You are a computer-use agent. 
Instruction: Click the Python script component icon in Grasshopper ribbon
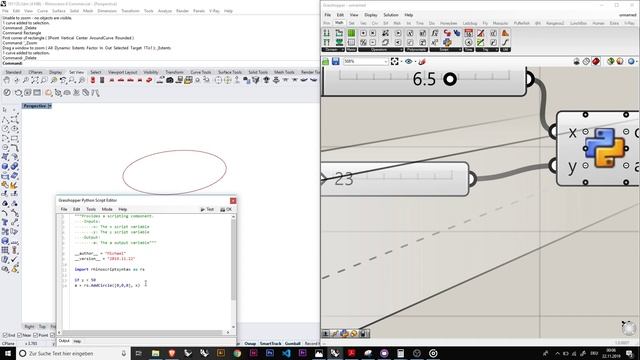(447, 42)
